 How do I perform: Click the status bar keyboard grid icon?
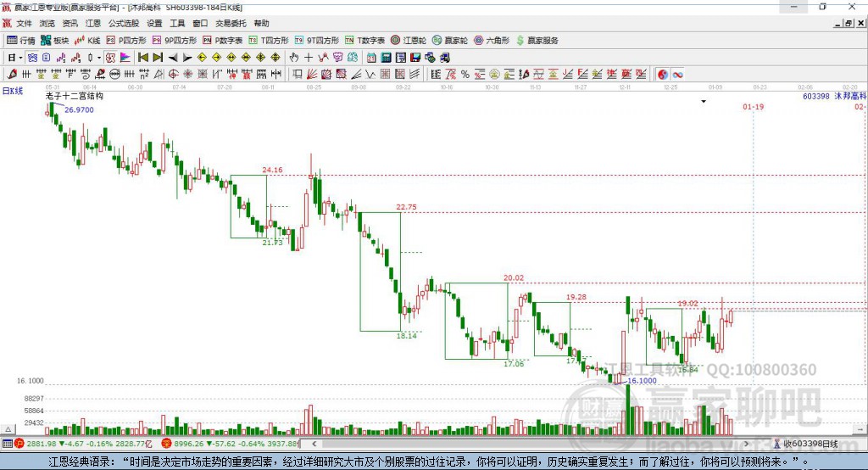pos(7,444)
